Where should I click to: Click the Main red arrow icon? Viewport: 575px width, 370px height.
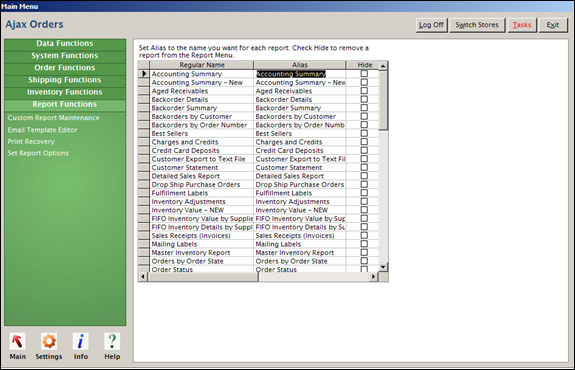[x=17, y=341]
